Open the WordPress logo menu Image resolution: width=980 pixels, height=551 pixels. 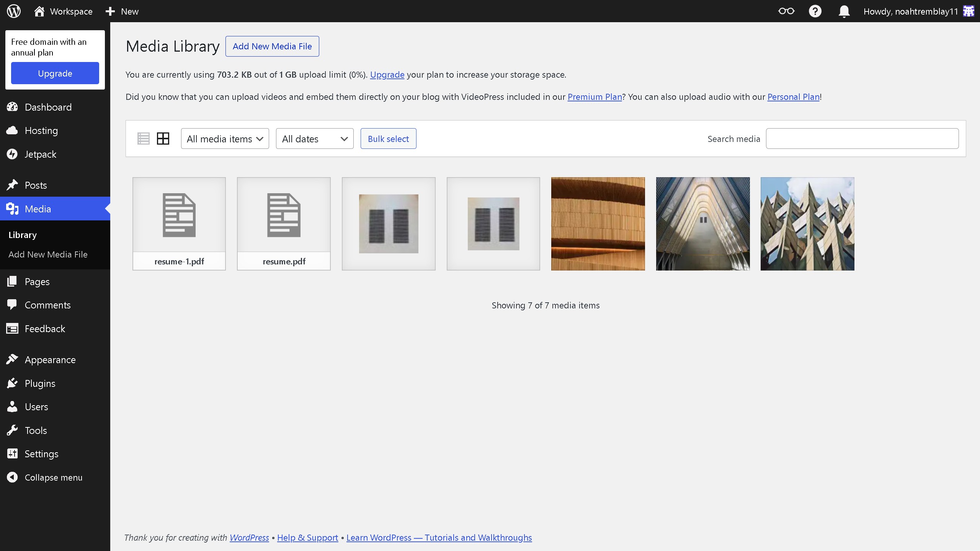coord(14,11)
